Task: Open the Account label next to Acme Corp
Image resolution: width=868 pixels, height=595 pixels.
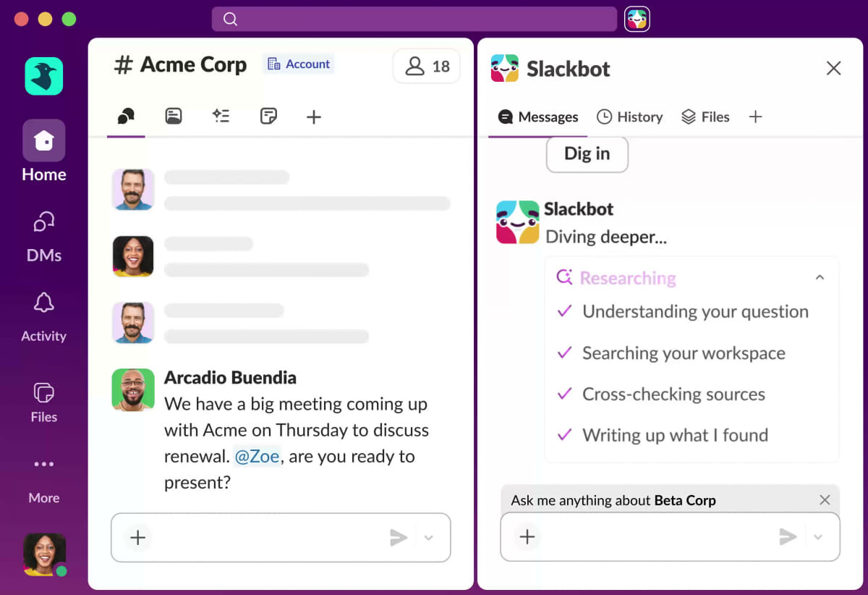Action: pos(298,64)
